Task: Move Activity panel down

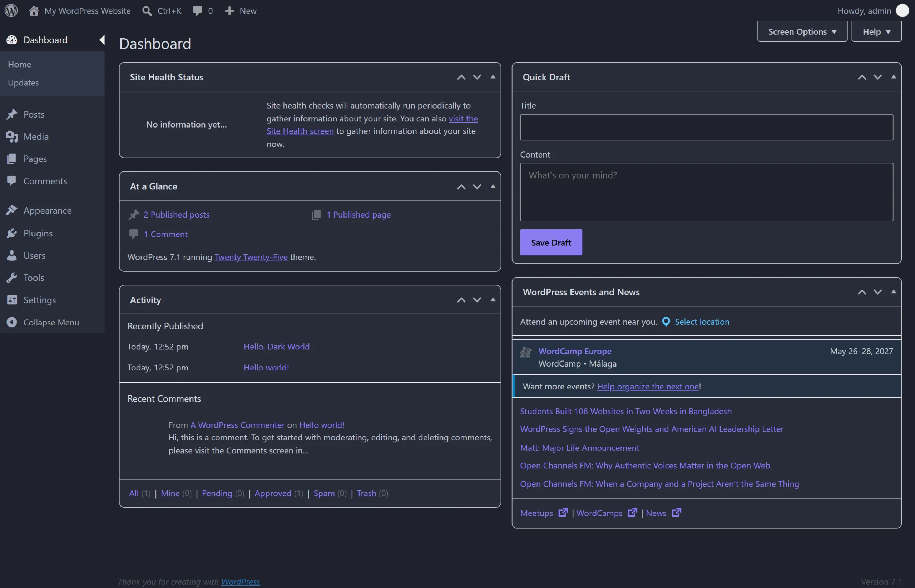Action: tap(477, 300)
